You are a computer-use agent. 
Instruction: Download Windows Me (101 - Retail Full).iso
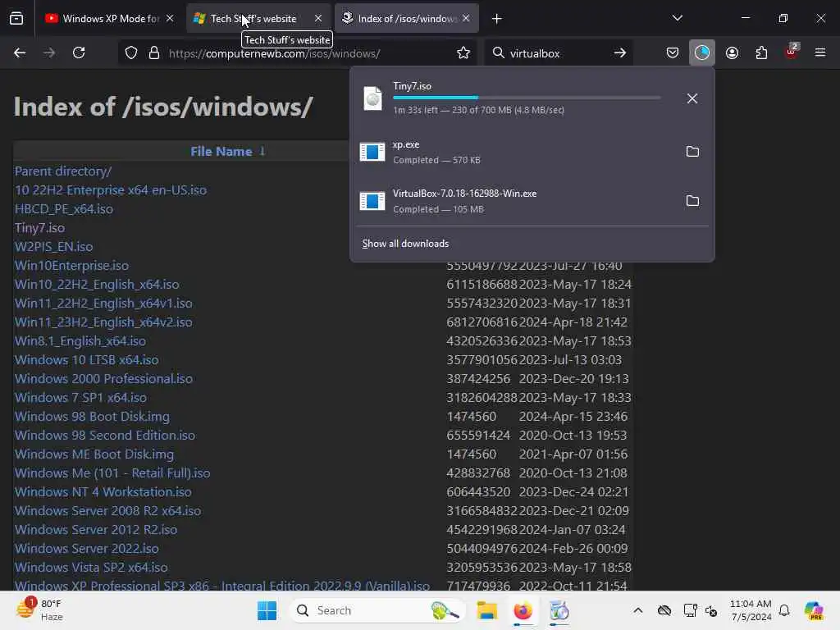pos(112,473)
